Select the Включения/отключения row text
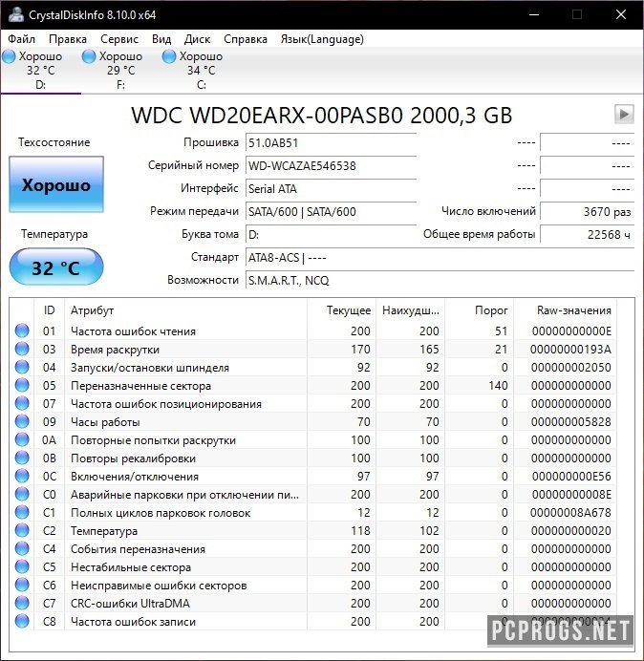644x661 pixels. (x=135, y=477)
